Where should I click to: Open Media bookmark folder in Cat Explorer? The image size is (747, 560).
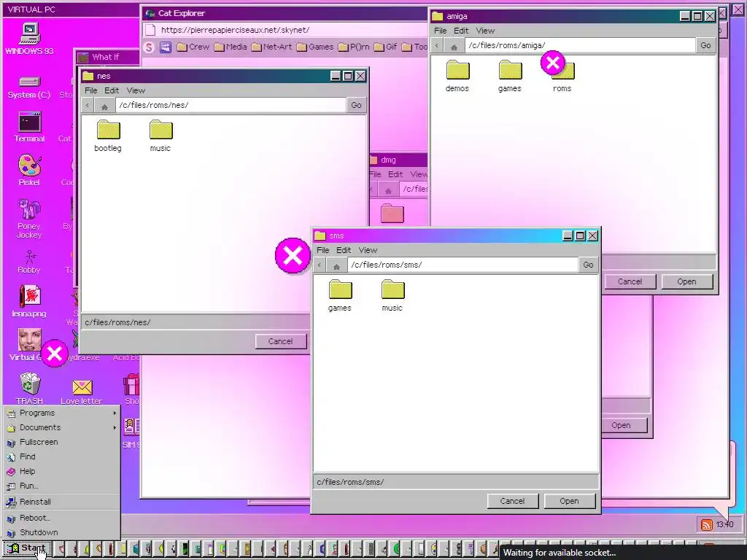click(x=231, y=47)
